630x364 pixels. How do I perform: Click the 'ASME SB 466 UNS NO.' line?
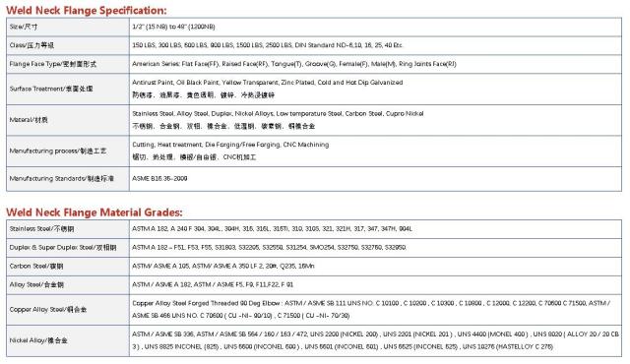pyautogui.click(x=240, y=316)
